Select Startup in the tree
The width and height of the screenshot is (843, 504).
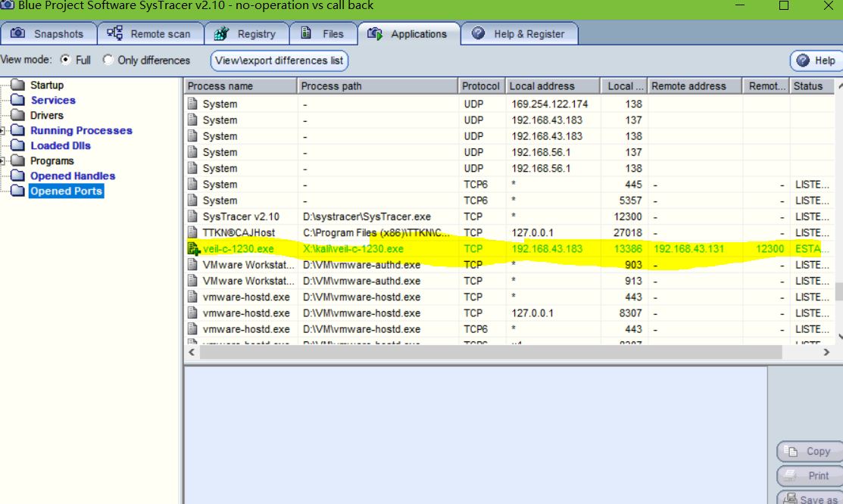click(47, 85)
